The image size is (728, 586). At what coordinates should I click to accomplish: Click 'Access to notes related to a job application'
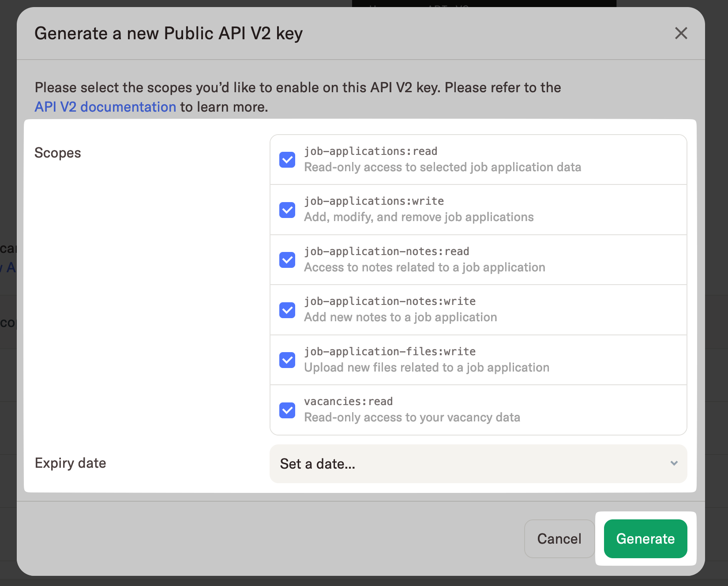pos(424,267)
